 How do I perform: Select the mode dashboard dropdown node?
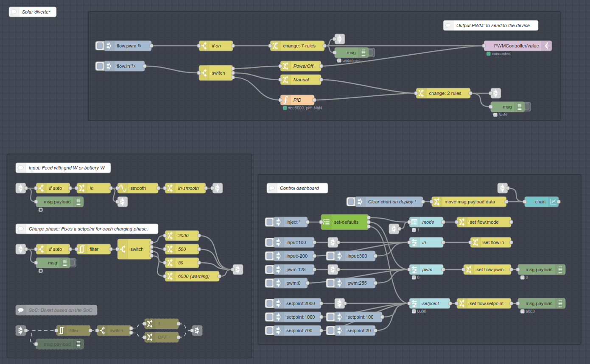pyautogui.click(x=426, y=222)
